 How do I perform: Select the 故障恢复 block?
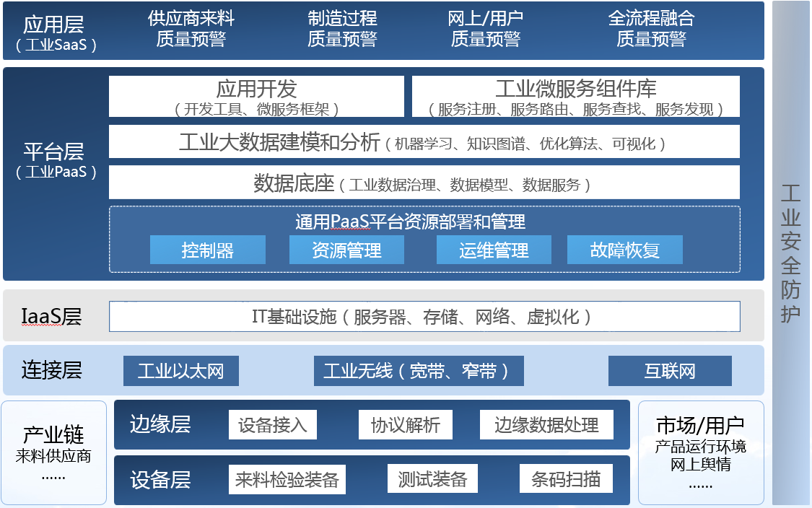click(624, 250)
